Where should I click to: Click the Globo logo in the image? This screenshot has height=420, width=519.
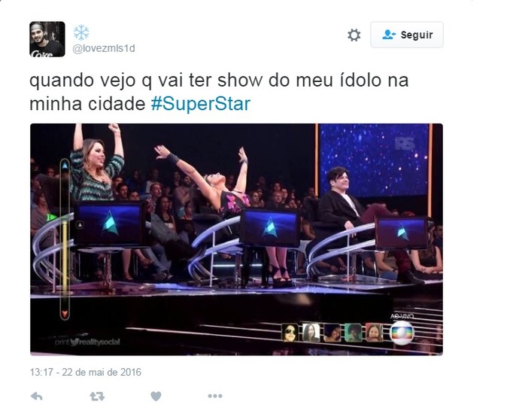(402, 333)
